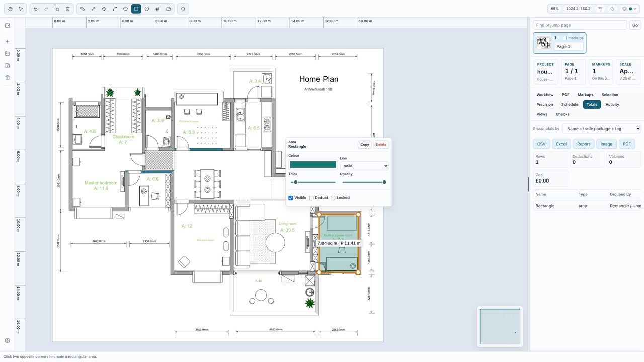Open the Schedule tab
The image size is (644, 362).
570,104
